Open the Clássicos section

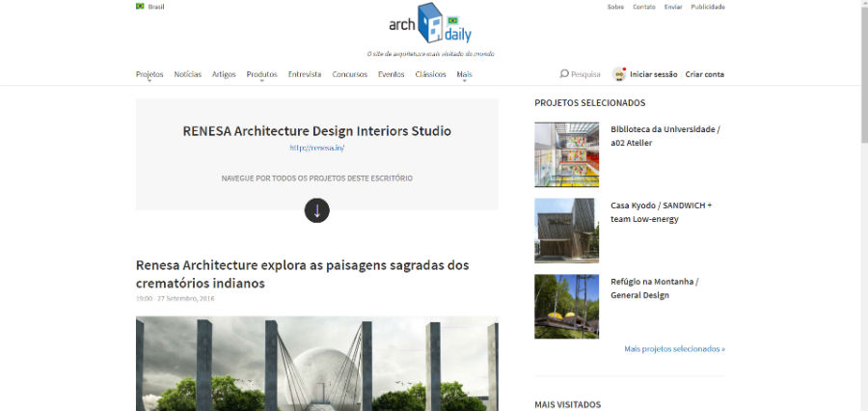(x=431, y=74)
